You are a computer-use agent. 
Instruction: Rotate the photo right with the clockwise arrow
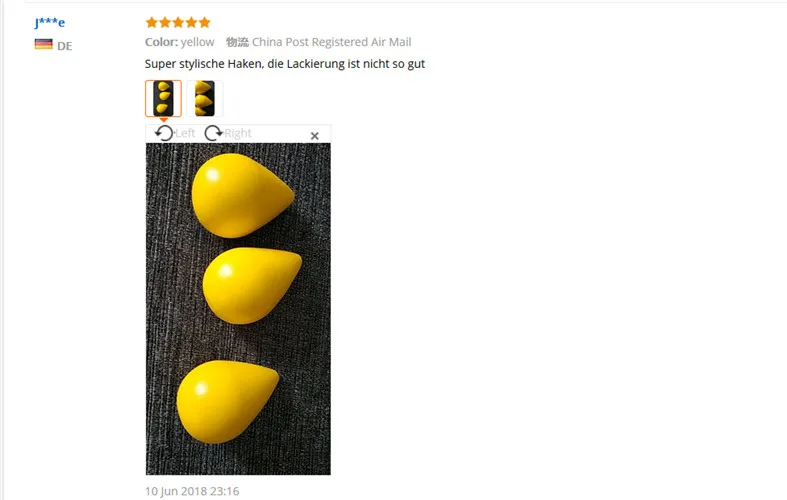213,133
